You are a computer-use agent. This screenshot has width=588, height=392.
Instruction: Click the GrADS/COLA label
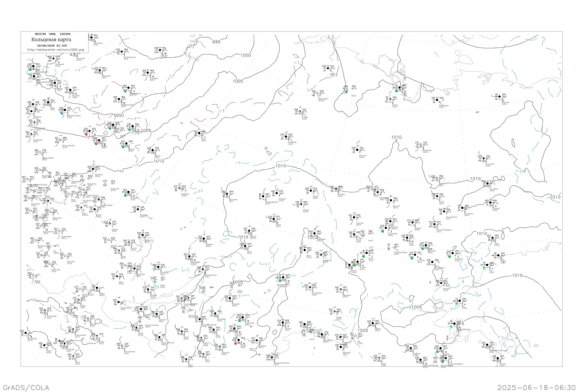(26, 388)
